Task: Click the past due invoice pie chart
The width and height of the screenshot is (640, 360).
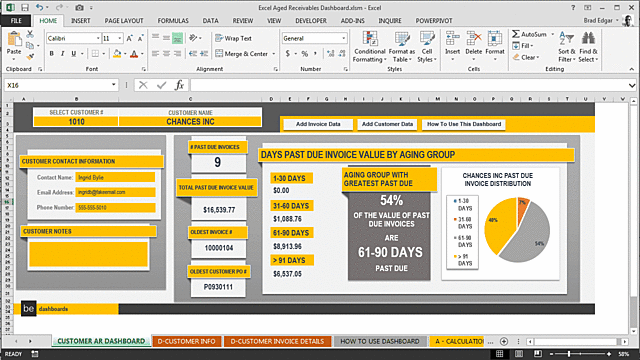Action: [x=517, y=230]
